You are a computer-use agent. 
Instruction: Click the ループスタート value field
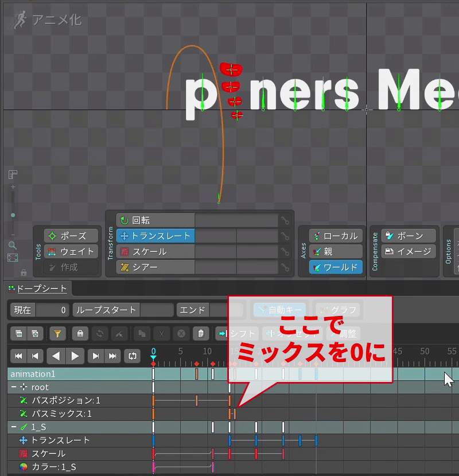click(157, 310)
